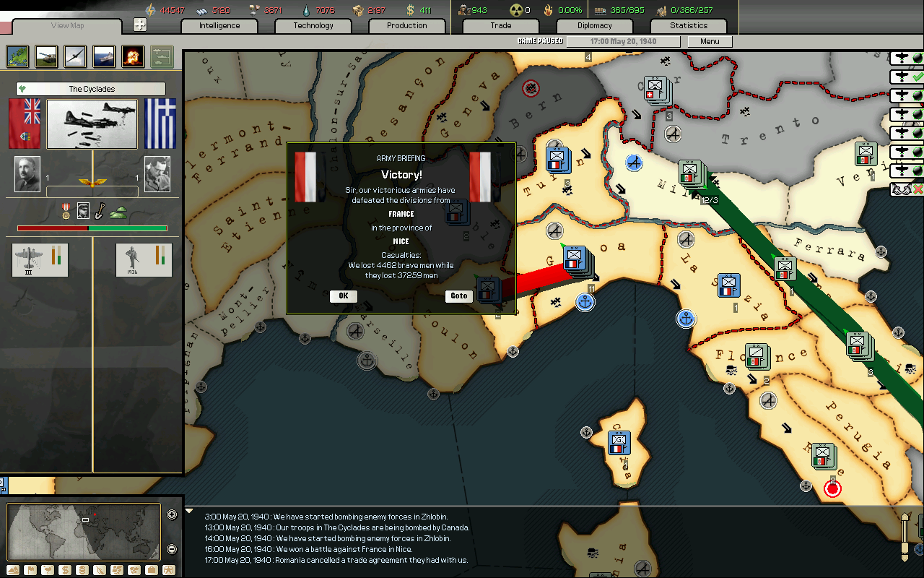Click the green hills terrain icon in battle panel
The width and height of the screenshot is (924, 578).
coord(117,212)
